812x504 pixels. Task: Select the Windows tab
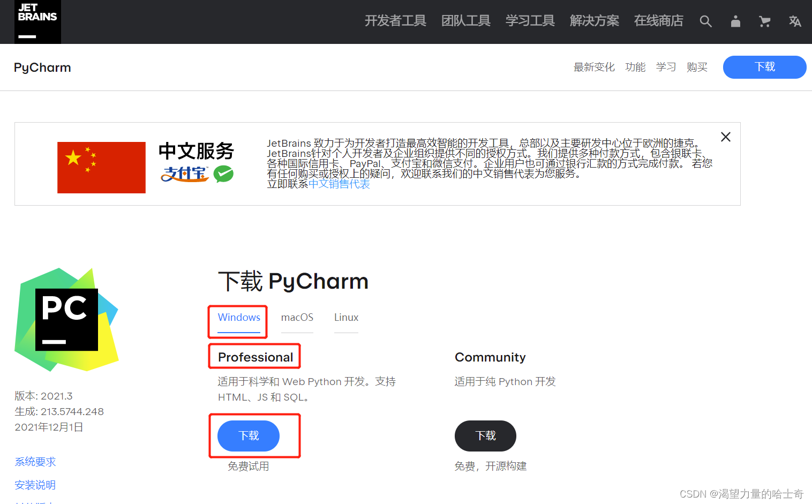(239, 318)
